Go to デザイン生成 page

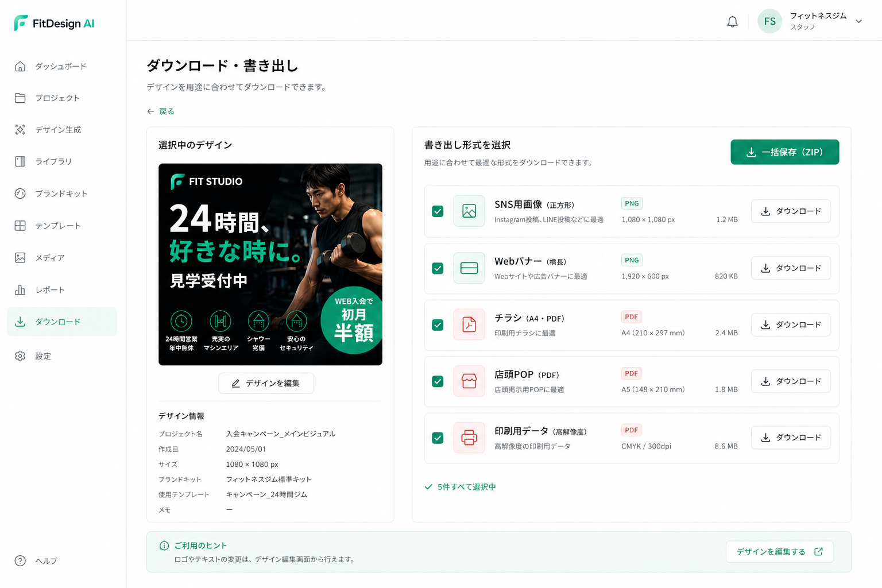(61, 130)
